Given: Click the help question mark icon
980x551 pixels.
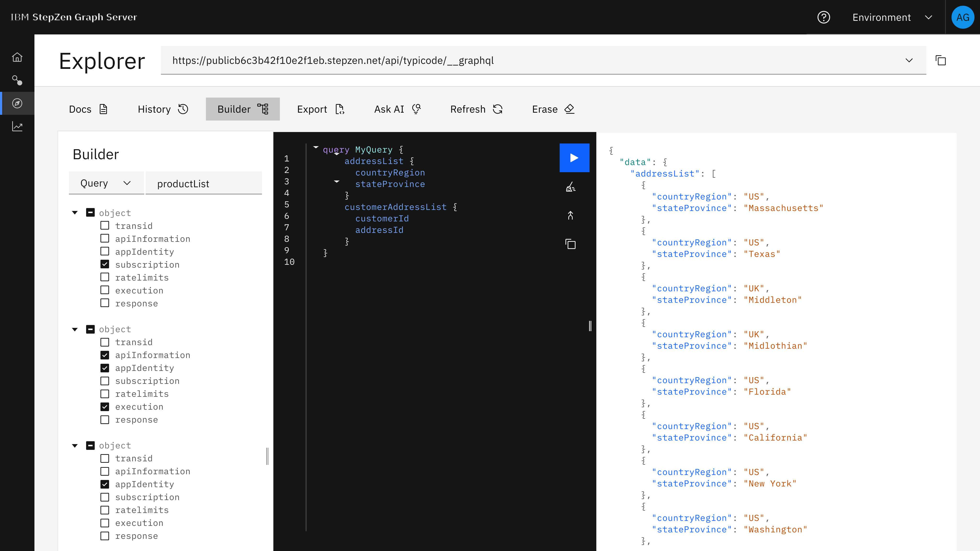Looking at the screenshot, I should (824, 17).
